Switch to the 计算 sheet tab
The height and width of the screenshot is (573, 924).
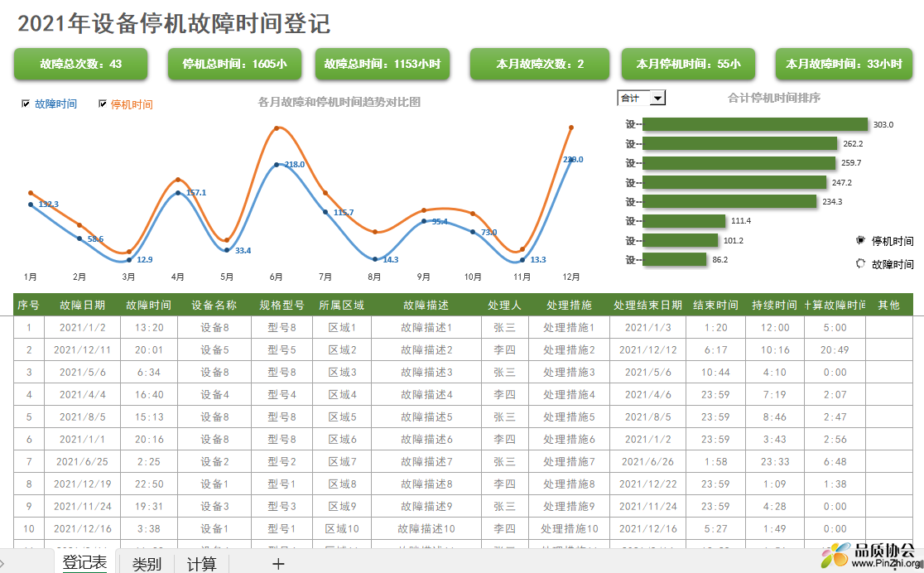tap(201, 564)
